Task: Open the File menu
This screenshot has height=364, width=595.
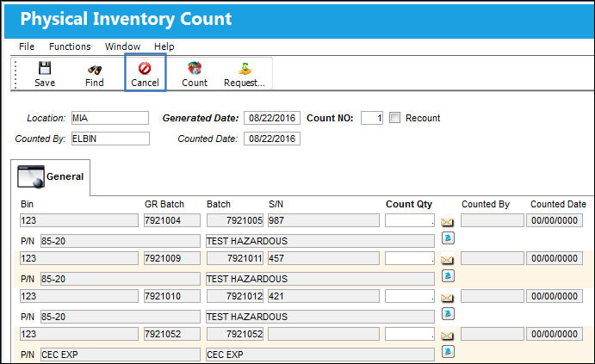Action: tap(27, 46)
